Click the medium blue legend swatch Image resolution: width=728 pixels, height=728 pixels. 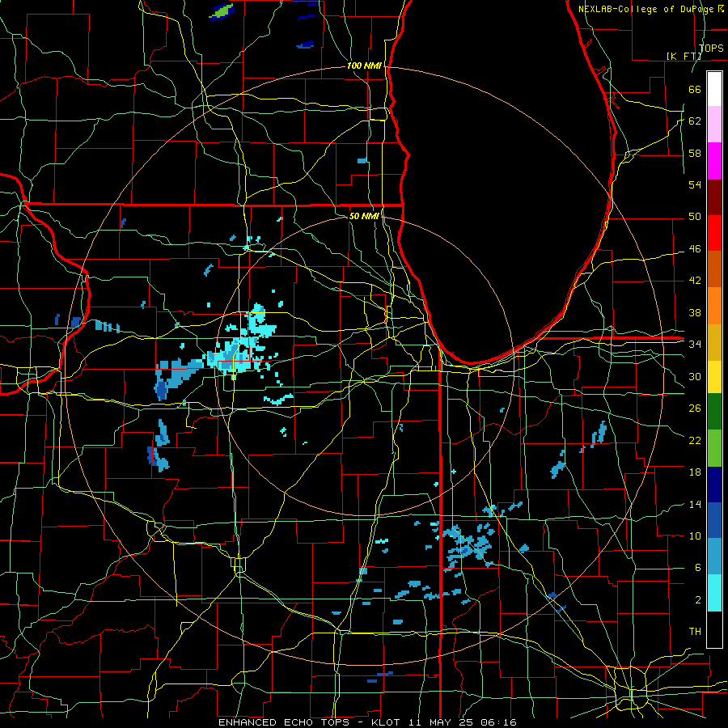[x=714, y=520]
